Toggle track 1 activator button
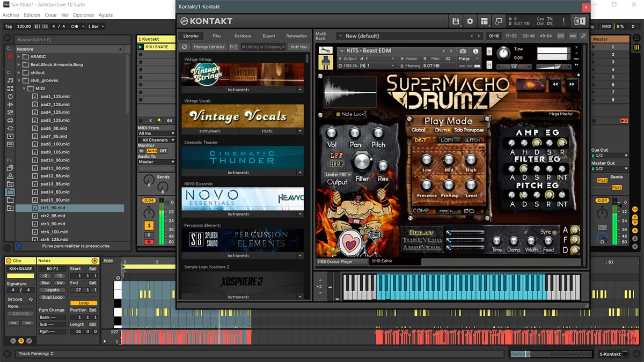This screenshot has height=362, width=644. [x=149, y=226]
